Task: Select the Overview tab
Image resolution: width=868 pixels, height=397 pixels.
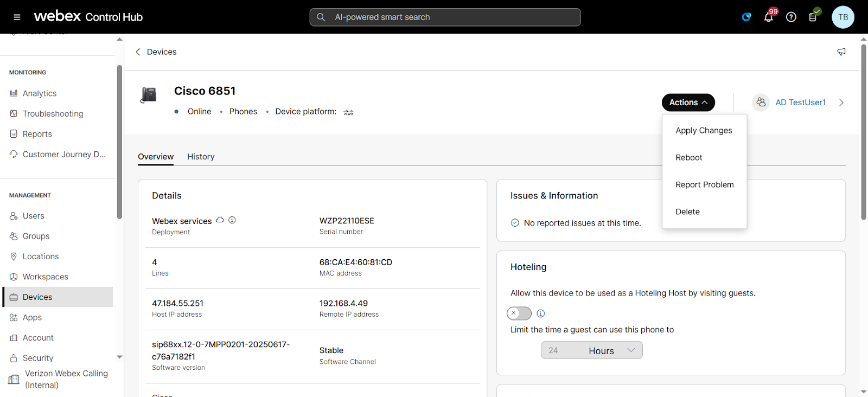Action: point(156,157)
